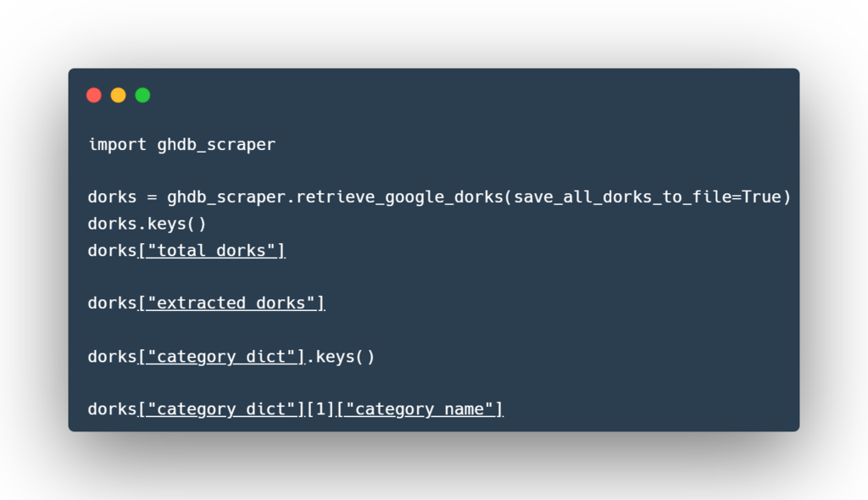Select the save_all_dorks_to_file parameter
The image size is (868, 500).
(622, 197)
